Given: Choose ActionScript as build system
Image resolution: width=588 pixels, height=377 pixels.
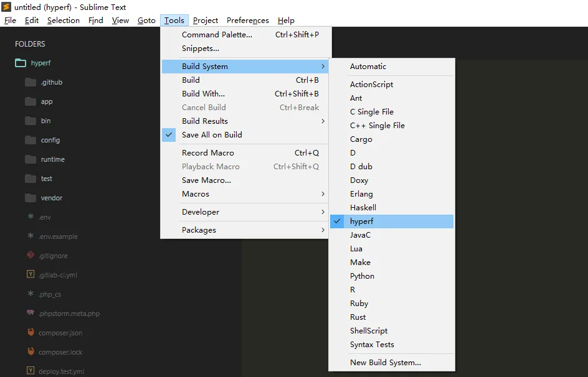Looking at the screenshot, I should pos(392,84).
